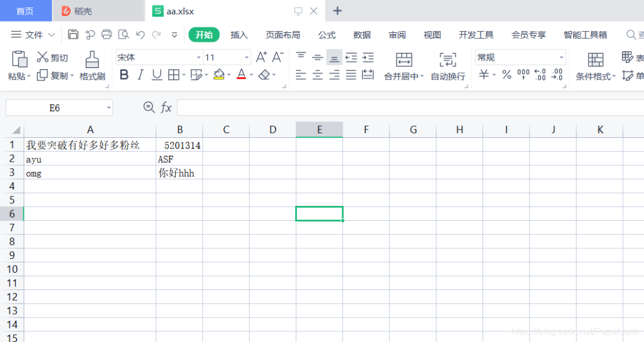Align text to bottom of cell
Screen dimensions: 644x342
(x=335, y=57)
